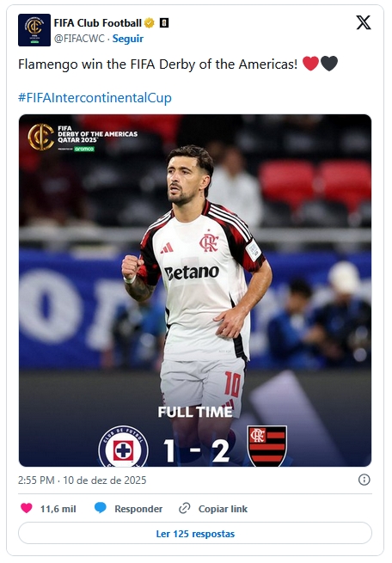Click the affiliate badge beside the verified checkmark
The height and width of the screenshot is (563, 392).
click(164, 23)
